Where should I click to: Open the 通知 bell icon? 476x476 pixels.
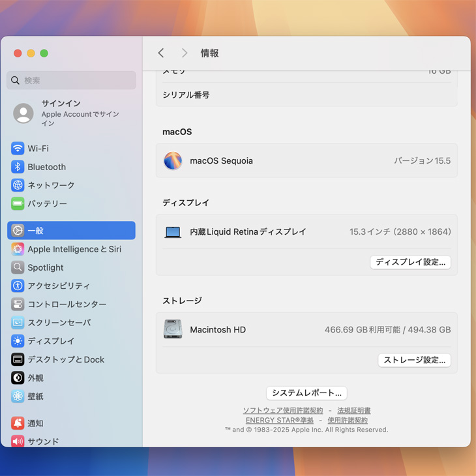[x=18, y=423]
